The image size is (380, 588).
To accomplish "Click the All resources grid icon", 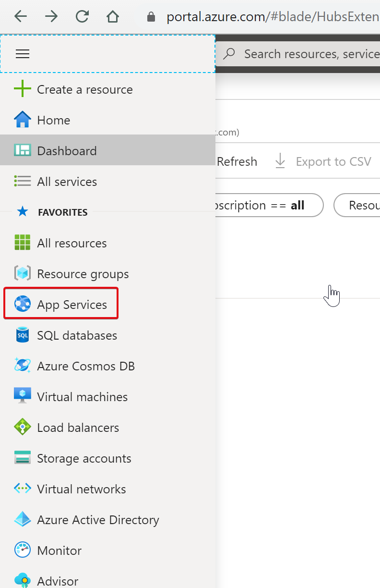I will pos(23,243).
